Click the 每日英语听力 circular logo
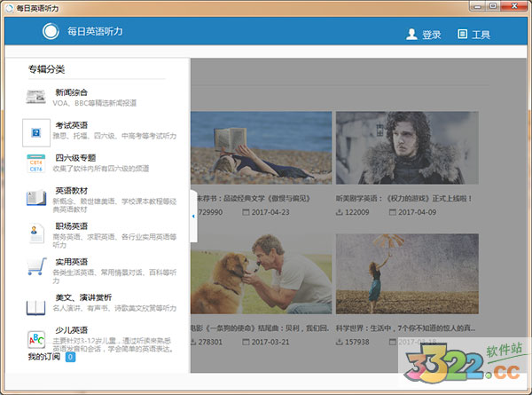 point(51,33)
